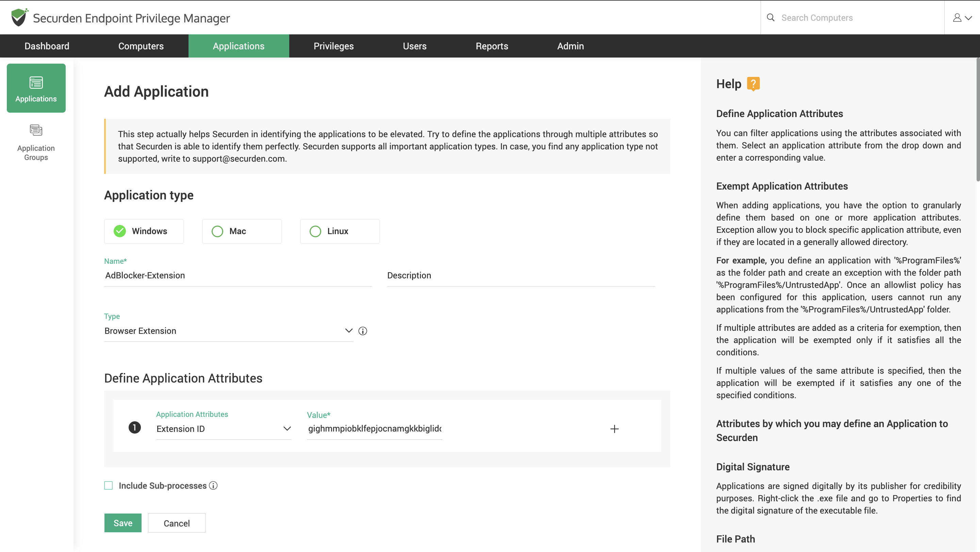
Task: Click the Securden Endpoint Privilege Manager title
Action: point(131,18)
